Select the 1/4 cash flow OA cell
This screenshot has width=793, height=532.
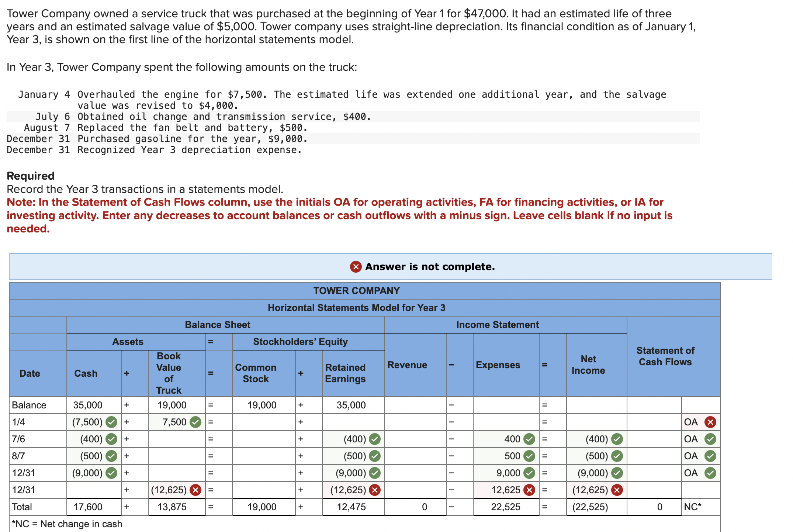click(691, 422)
